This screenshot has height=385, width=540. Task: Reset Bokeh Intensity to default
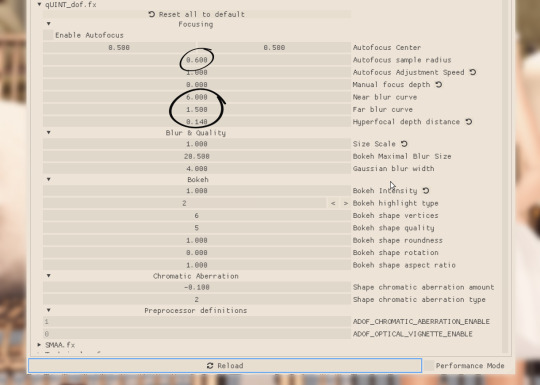pos(426,191)
